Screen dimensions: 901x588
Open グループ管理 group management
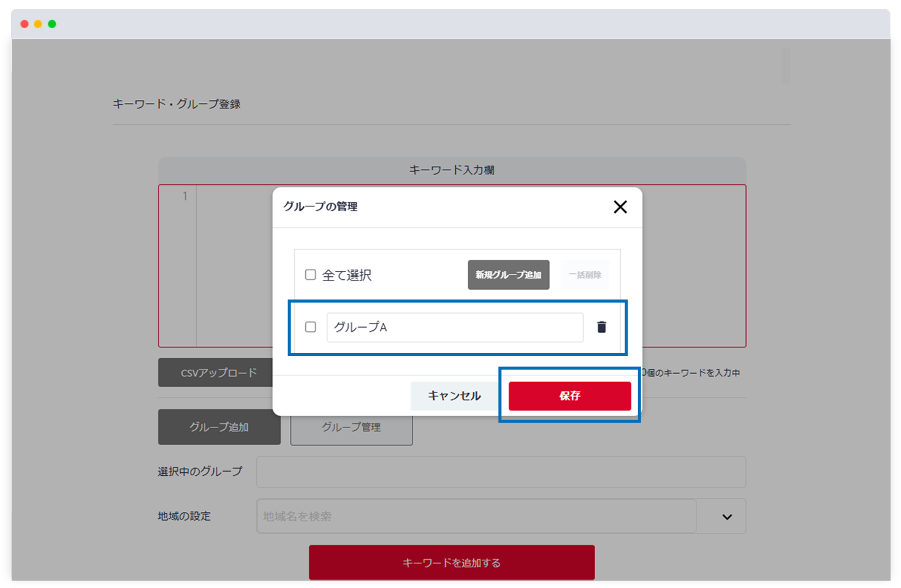pos(351,427)
